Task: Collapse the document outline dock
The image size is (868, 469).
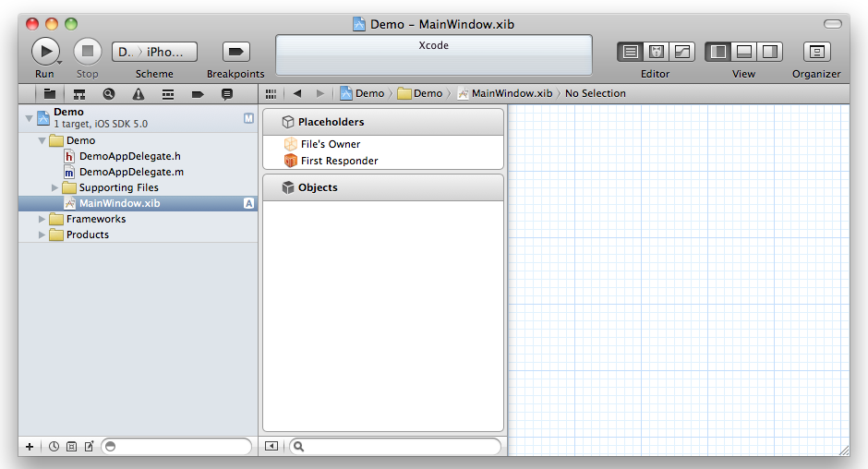Action: pos(271,446)
